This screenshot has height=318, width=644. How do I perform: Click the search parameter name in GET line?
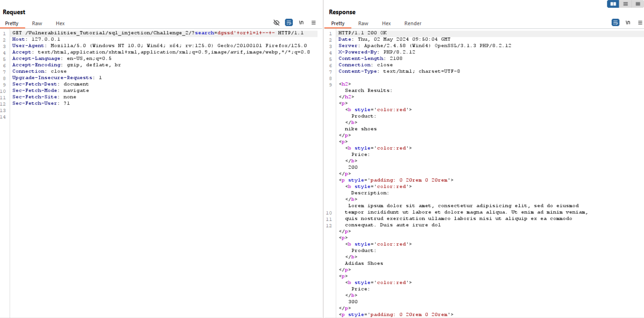coord(204,33)
